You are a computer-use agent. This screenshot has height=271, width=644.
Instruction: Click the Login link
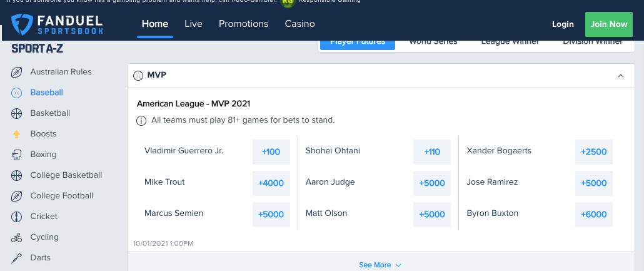click(563, 24)
